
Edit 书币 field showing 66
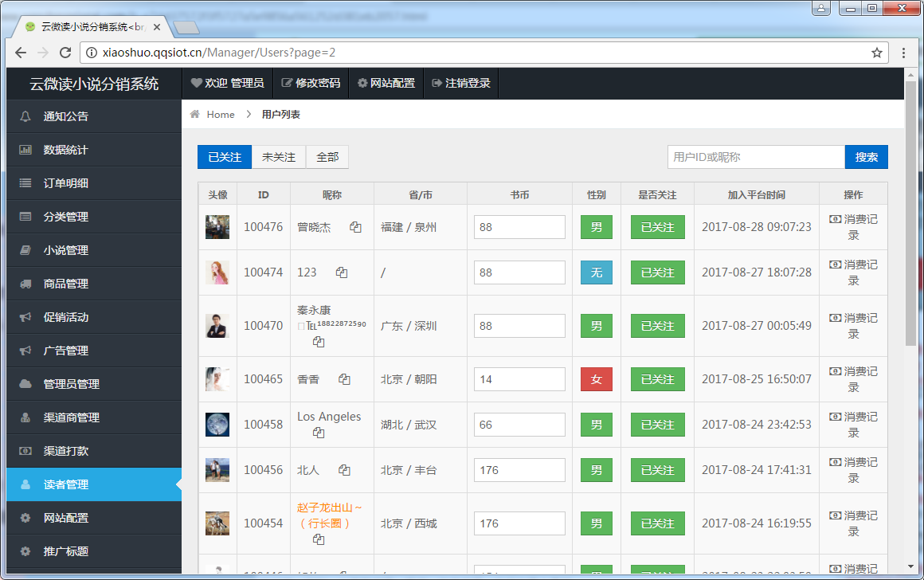tap(519, 425)
